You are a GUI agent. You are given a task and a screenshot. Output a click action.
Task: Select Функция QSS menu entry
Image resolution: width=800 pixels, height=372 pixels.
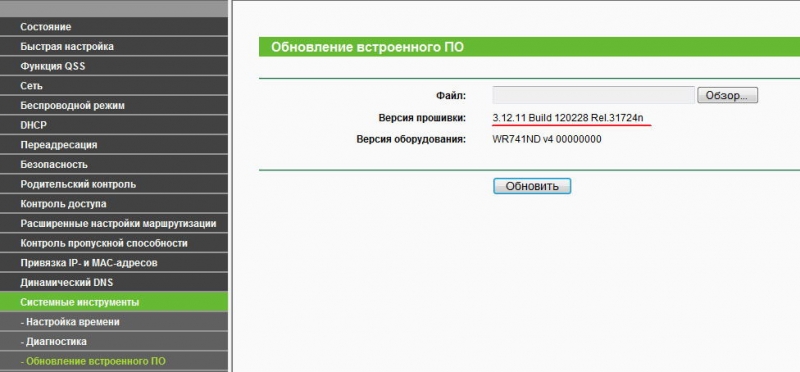114,66
